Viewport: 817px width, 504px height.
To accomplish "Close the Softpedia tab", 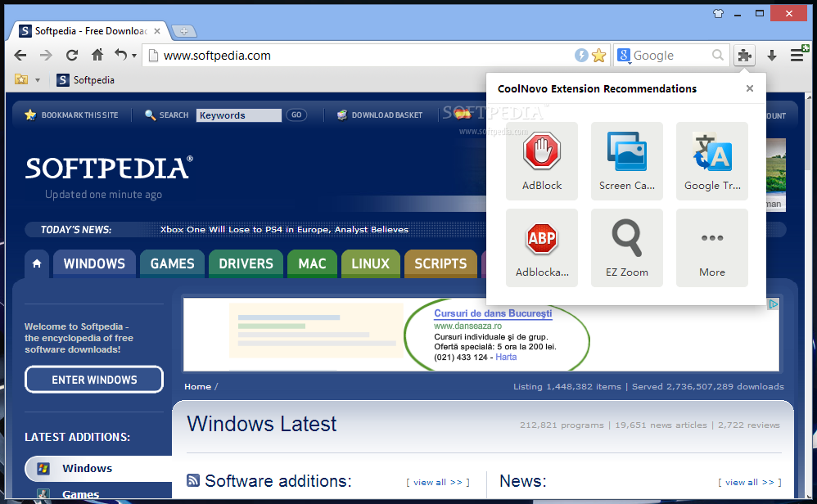I will pos(157,31).
